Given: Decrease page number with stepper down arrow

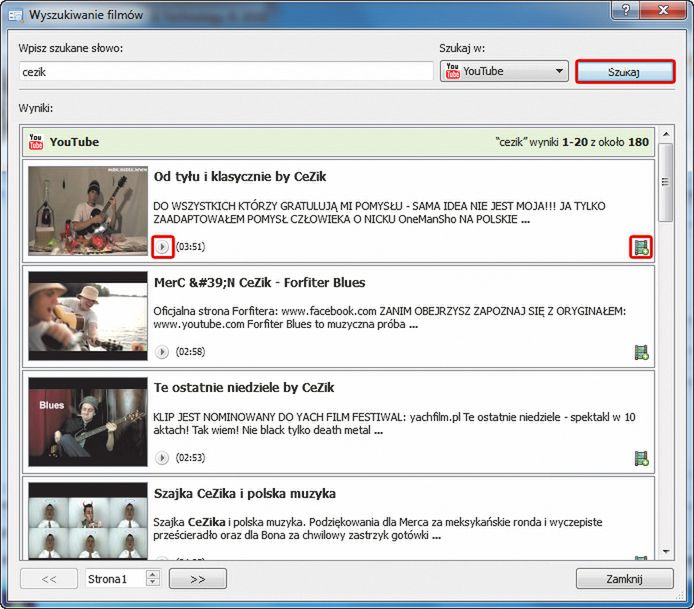Looking at the screenshot, I should pos(153,583).
